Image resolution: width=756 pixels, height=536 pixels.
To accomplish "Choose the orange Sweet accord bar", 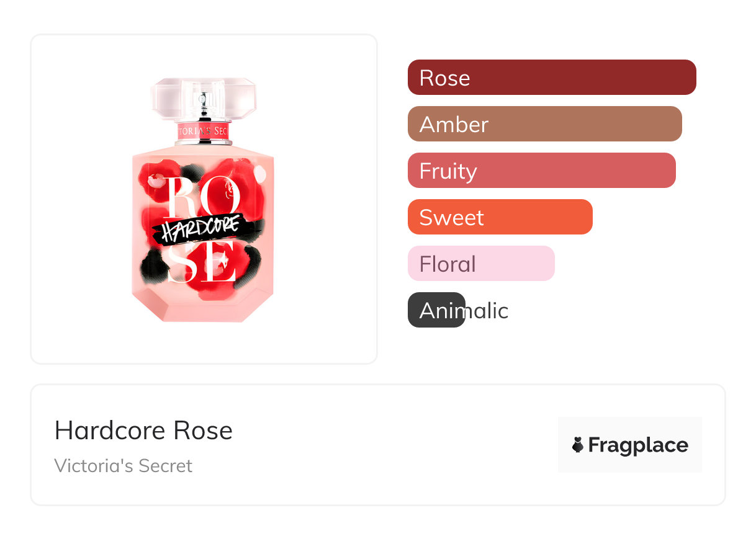I will pos(500,217).
